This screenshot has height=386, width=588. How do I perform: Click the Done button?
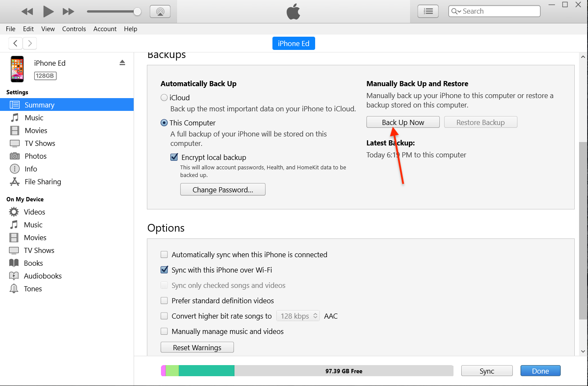click(x=541, y=371)
